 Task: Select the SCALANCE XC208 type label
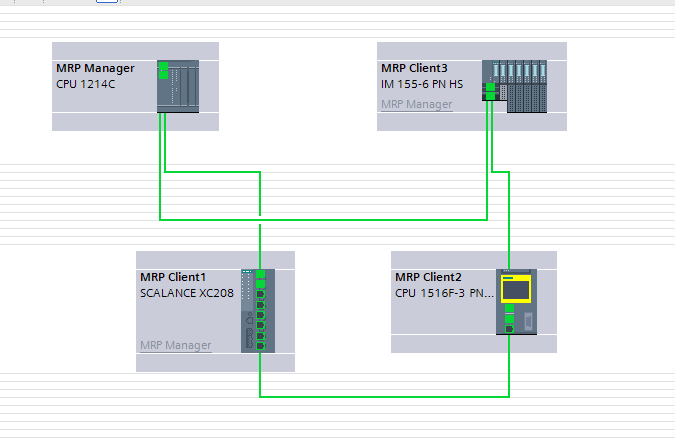tap(186, 293)
